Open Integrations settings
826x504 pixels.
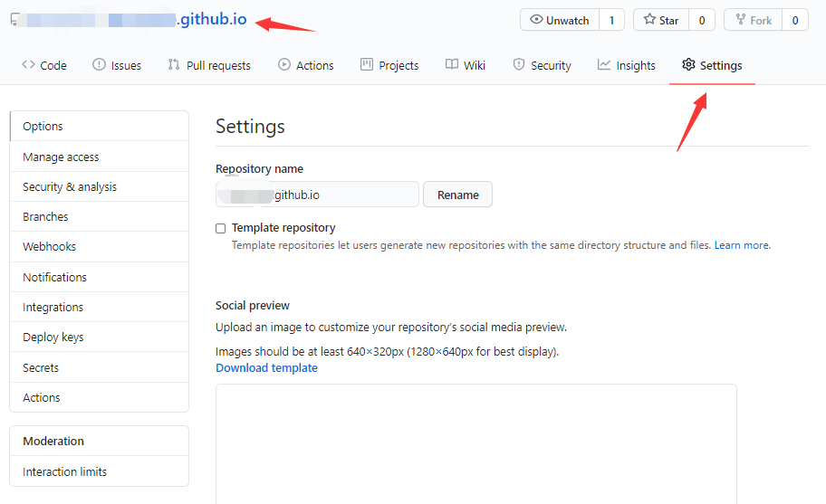click(x=99, y=308)
